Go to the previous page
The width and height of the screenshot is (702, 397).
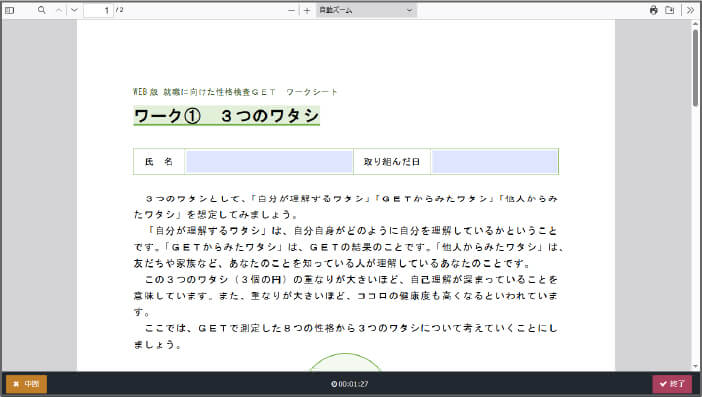pos(59,10)
